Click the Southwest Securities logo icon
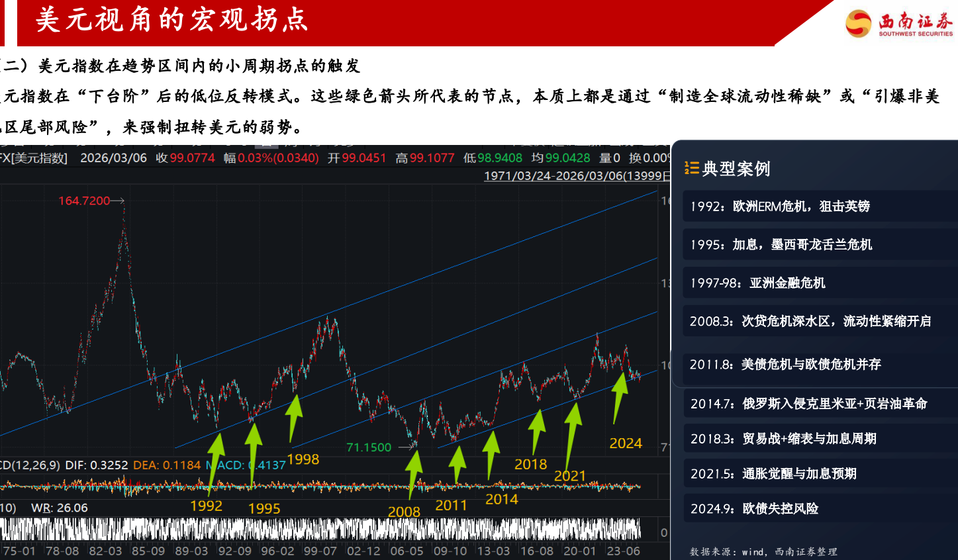Image resolution: width=958 pixels, height=560 pixels. pos(859,23)
